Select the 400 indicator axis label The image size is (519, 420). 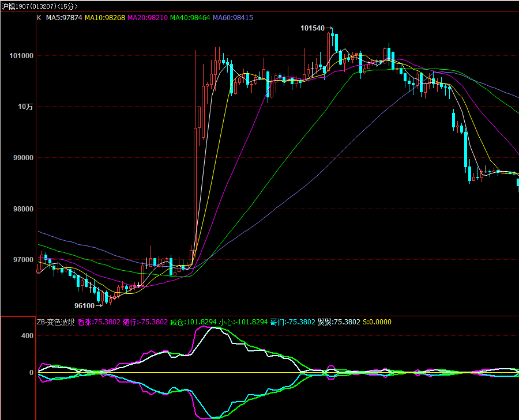(28, 336)
